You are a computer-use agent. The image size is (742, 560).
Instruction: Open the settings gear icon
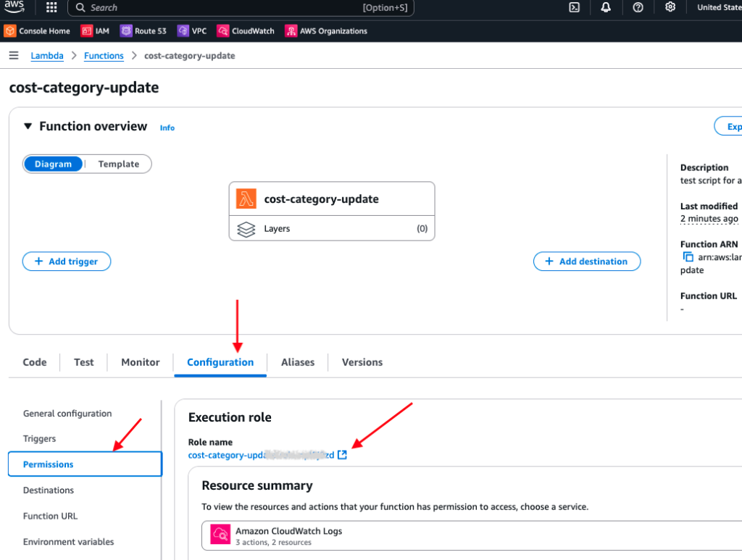[x=670, y=7]
